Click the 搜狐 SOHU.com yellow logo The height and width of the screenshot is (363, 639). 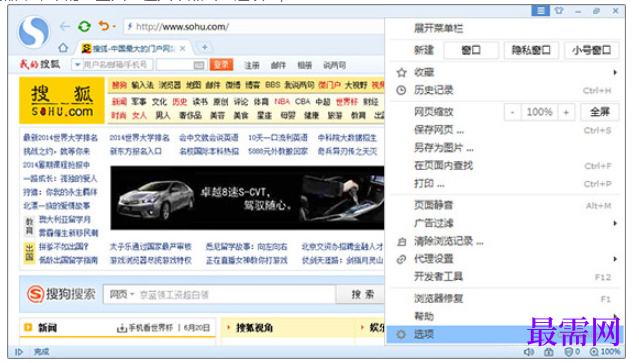(x=62, y=101)
